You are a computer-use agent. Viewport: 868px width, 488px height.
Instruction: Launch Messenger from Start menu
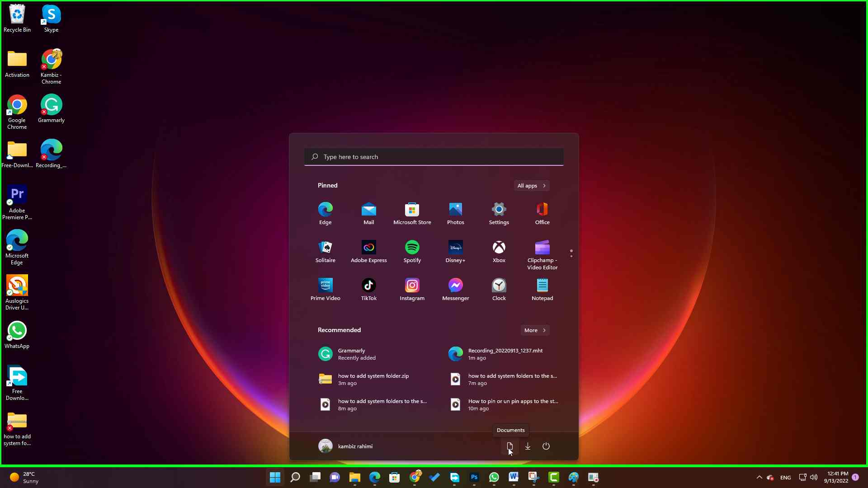(456, 290)
